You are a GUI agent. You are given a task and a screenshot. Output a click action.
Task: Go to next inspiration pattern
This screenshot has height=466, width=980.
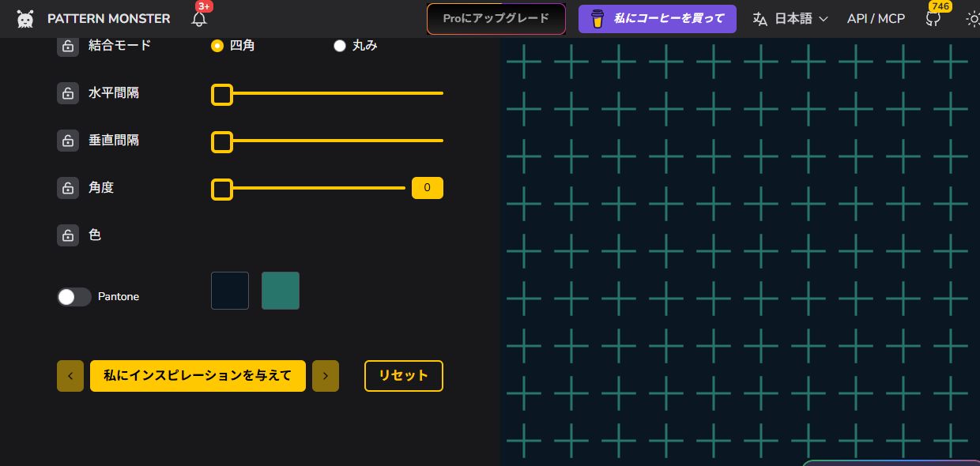(x=326, y=376)
